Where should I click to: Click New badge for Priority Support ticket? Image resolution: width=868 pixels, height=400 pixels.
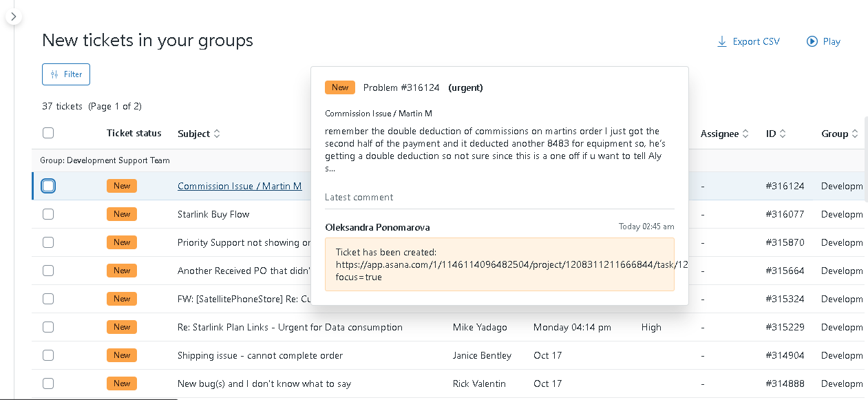[x=122, y=242]
